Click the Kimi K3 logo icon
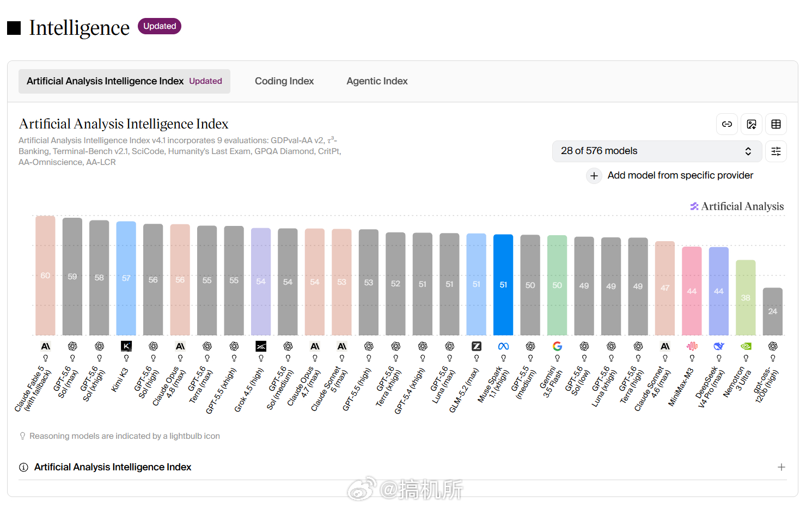This screenshot has height=509, width=812. click(126, 346)
